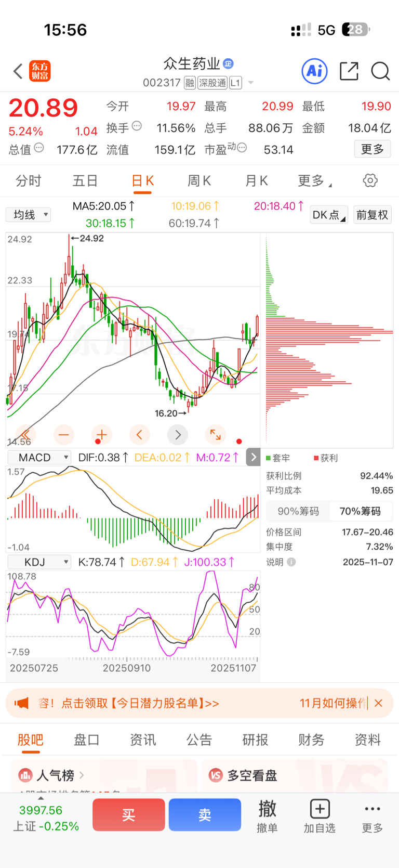Close the promotional banner with X
Screen dimensions: 399x868
(378, 703)
